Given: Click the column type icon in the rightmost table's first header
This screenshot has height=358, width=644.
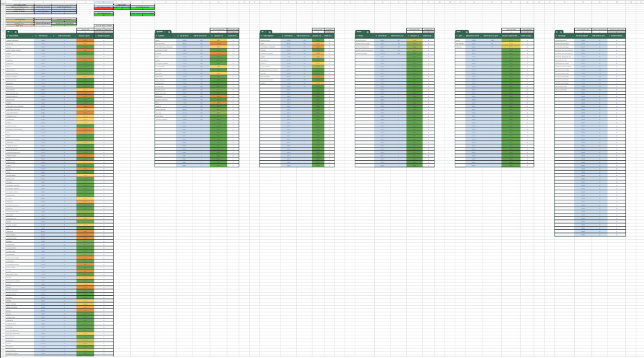Looking at the screenshot, I should pos(557,36).
